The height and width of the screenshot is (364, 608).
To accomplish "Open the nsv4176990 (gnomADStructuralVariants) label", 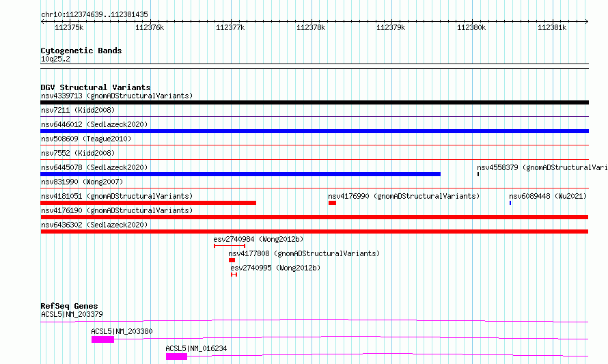I will point(404,196).
